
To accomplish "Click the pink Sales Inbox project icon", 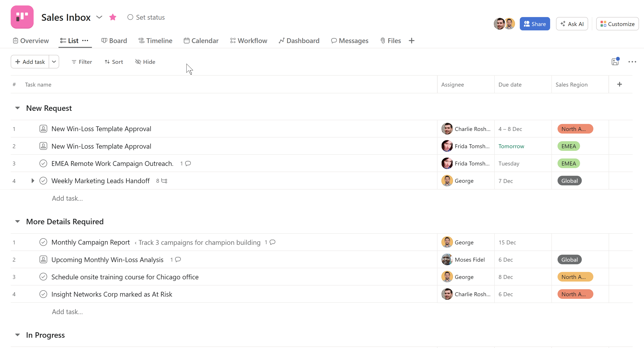I will [x=22, y=17].
